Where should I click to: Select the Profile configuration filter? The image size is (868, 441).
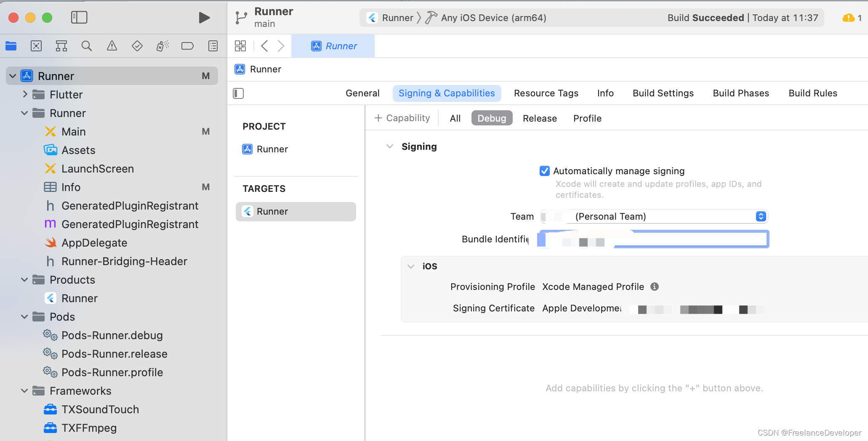[587, 118]
